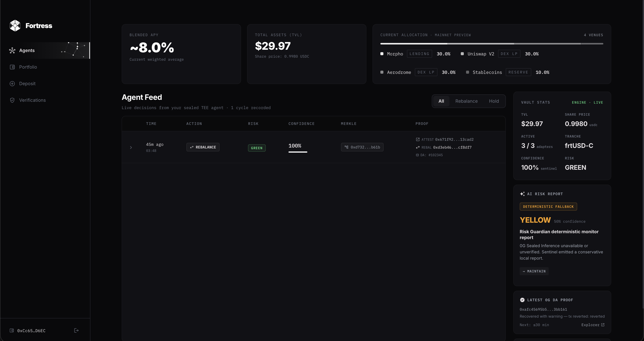Click the Next: ≤30 min text
The width and height of the screenshot is (644, 341).
534,325
